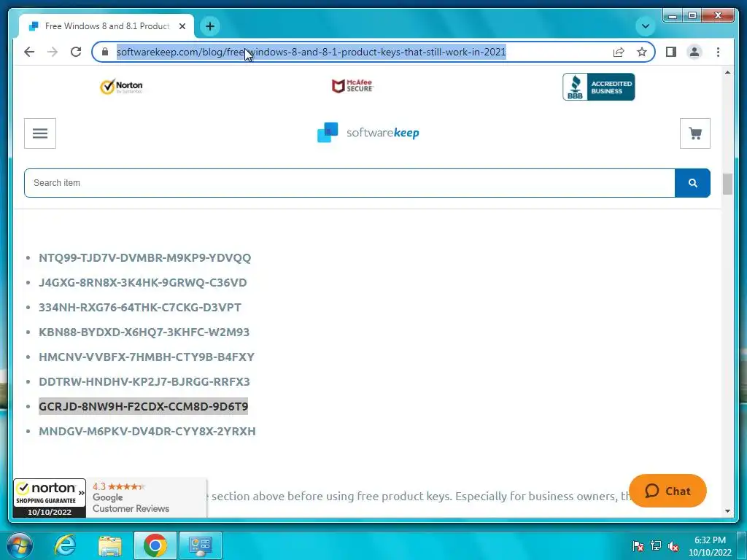Bookmark this page with the star icon

point(642,52)
